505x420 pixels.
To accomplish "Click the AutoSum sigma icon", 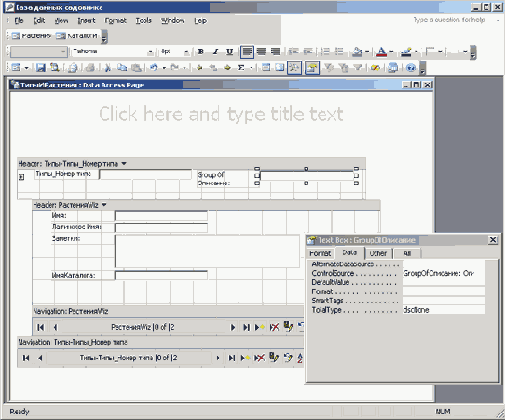I will coord(241,68).
